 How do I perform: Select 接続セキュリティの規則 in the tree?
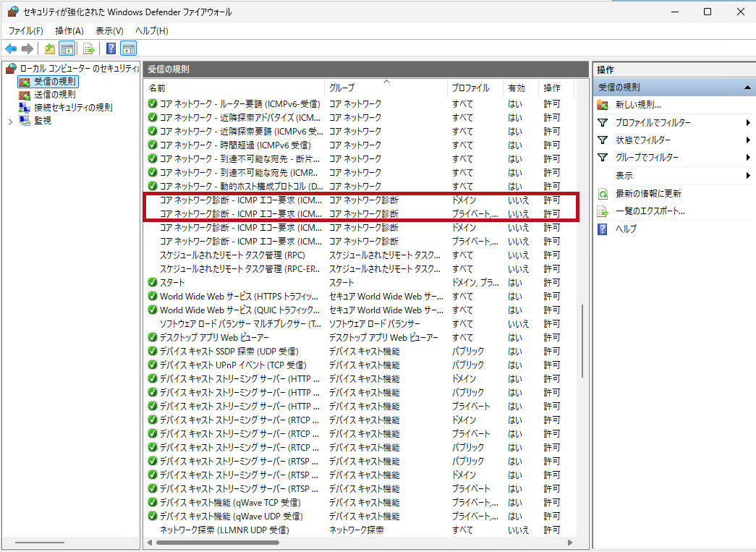73,108
